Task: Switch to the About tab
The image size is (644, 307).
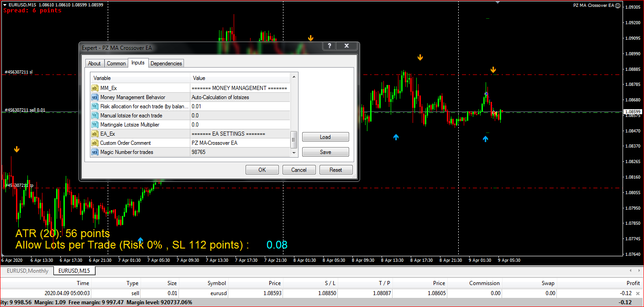Action: coord(94,64)
